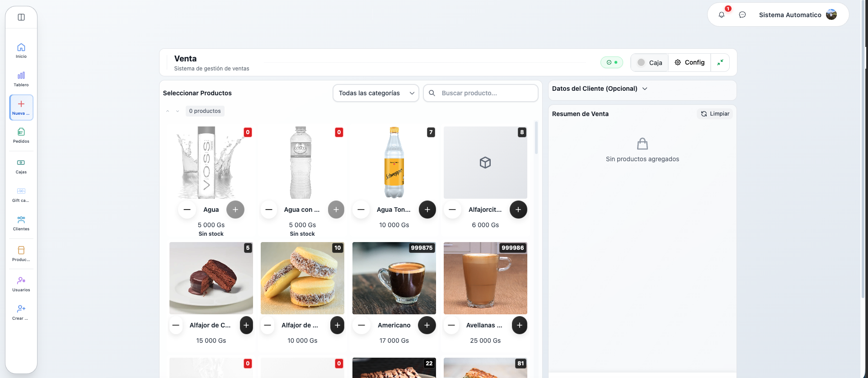Open the Tablero dashboard
Screen dimensions: 868x378
point(21,79)
